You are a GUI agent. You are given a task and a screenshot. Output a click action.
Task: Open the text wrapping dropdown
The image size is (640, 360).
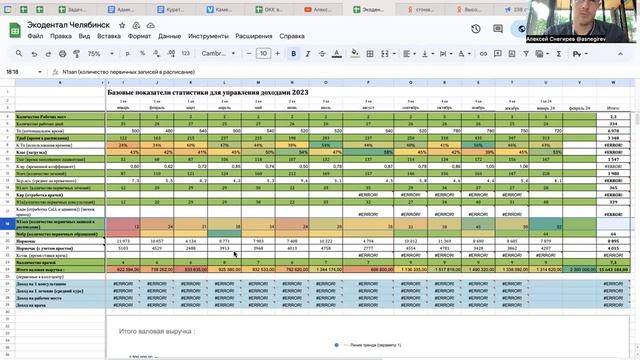pyautogui.click(x=445, y=53)
